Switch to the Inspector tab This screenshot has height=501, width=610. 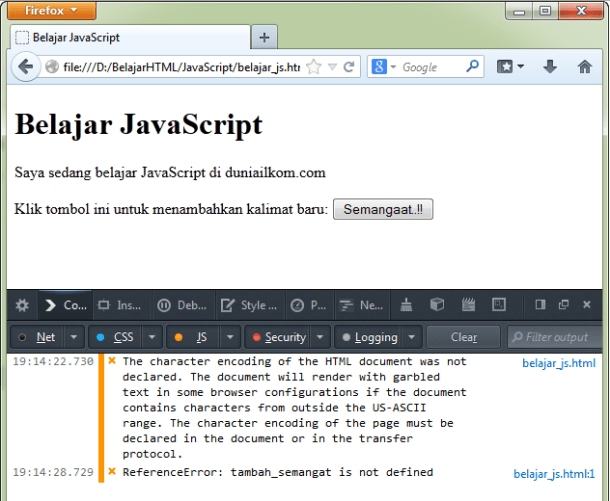point(120,305)
